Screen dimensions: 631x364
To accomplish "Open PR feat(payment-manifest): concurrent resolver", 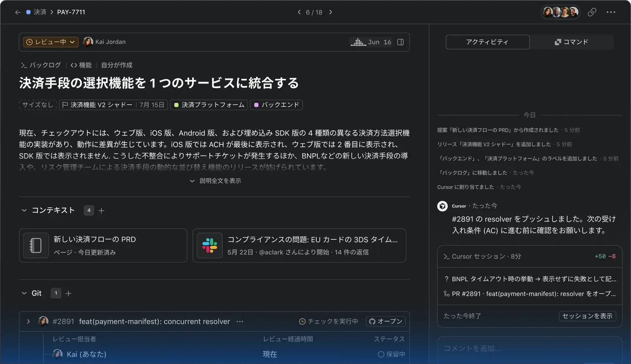I will (155, 321).
